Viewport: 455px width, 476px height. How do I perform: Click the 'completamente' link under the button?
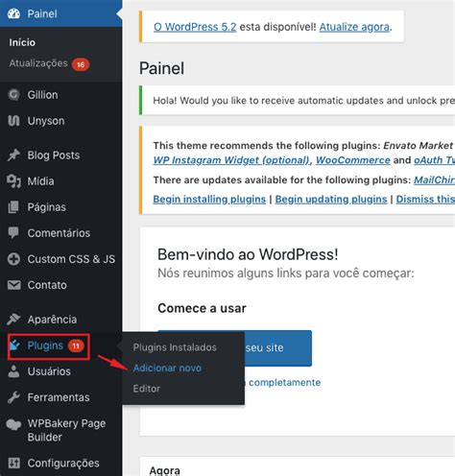[x=284, y=382]
